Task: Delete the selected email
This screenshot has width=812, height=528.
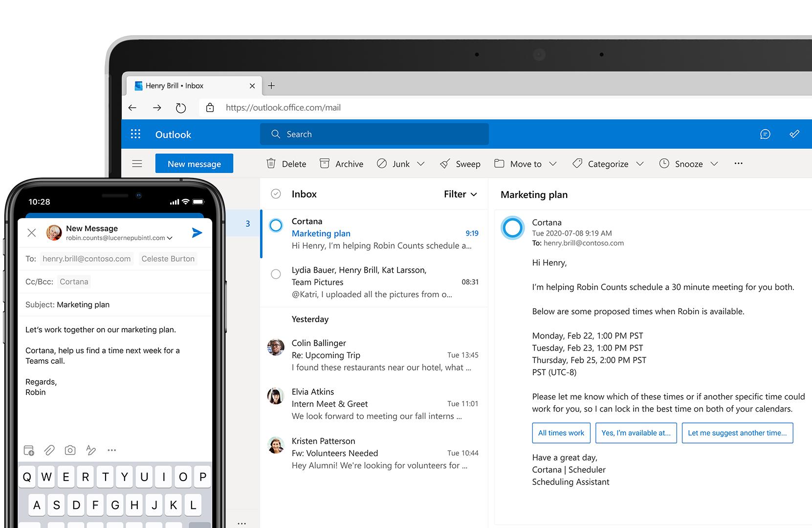Action: 286,163
